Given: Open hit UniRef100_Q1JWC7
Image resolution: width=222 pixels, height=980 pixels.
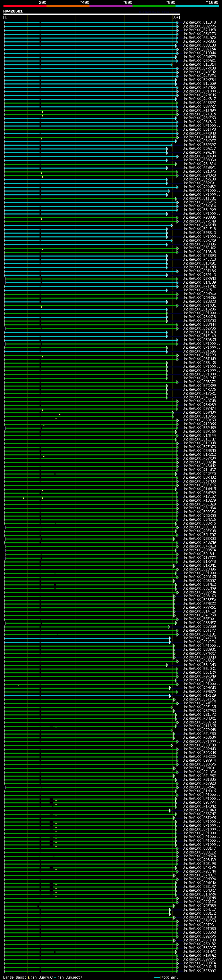Looking at the screenshot, I should pyautogui.click(x=199, y=470).
